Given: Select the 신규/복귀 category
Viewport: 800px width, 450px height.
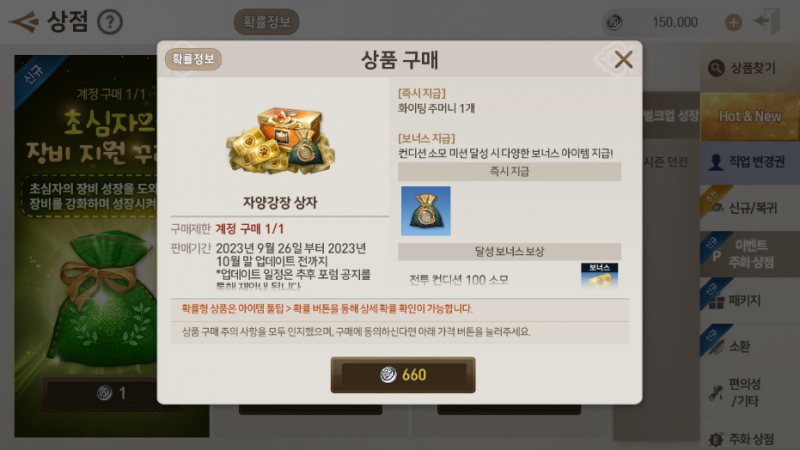Looking at the screenshot, I should click(x=750, y=208).
